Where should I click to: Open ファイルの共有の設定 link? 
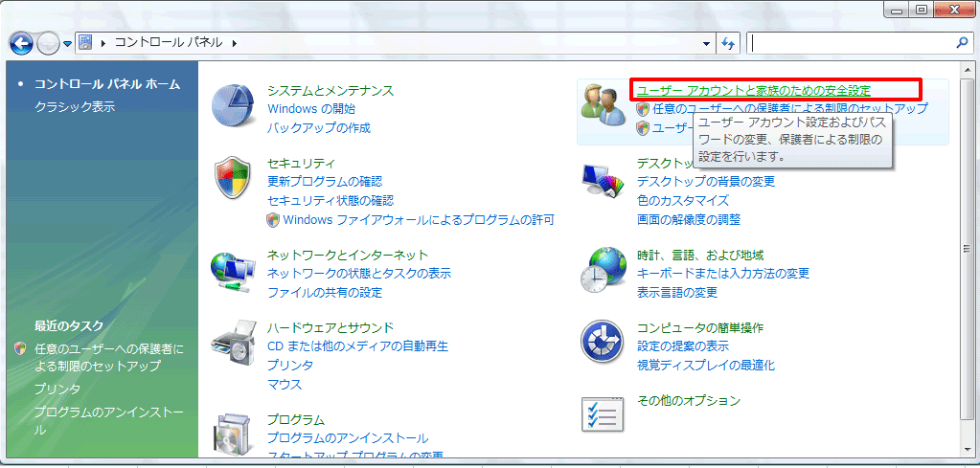coord(325,293)
